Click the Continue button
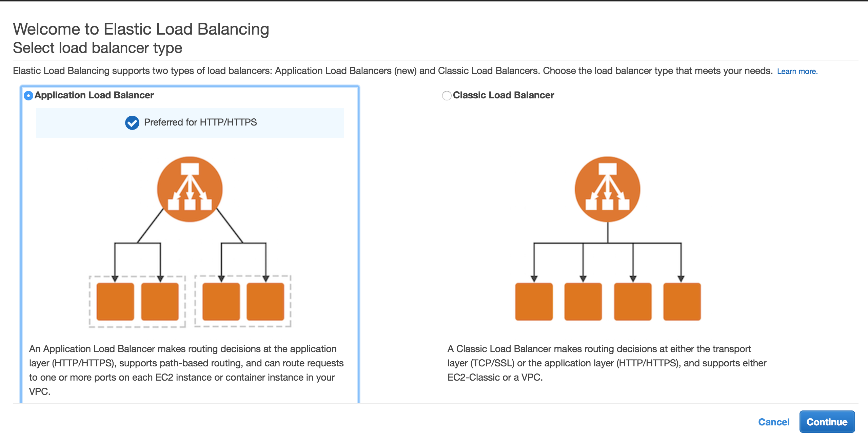This screenshot has height=441, width=868. (827, 422)
